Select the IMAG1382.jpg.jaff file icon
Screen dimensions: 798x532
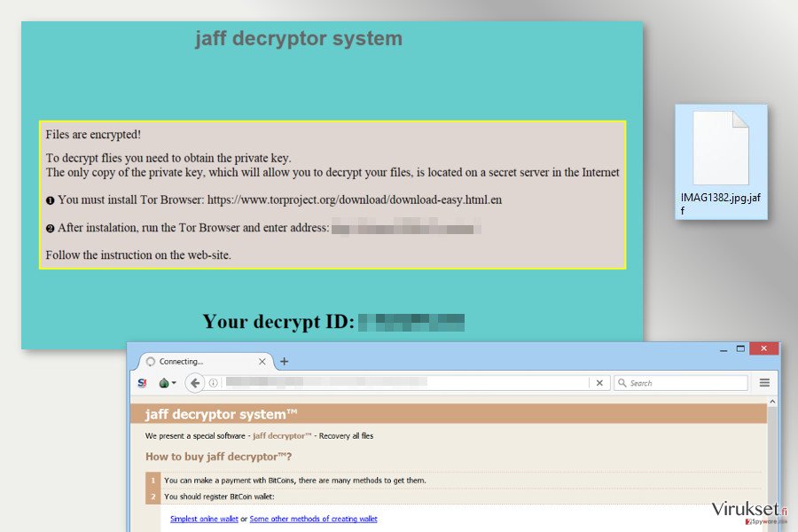click(721, 162)
